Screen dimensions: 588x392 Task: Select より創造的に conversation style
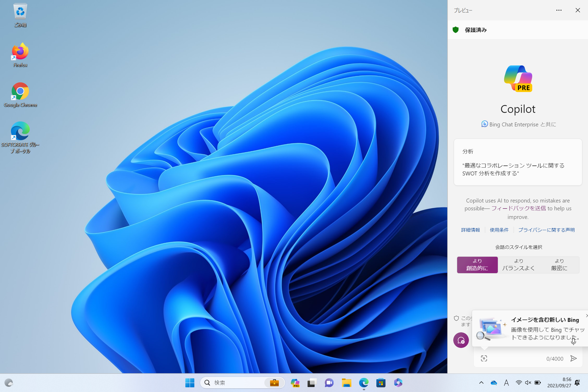click(477, 265)
